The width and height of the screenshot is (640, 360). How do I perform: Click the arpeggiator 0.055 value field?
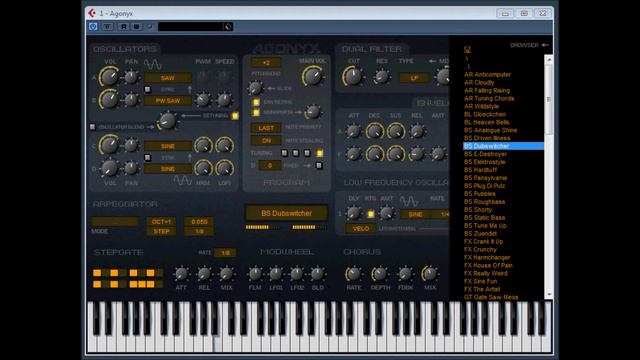(x=199, y=222)
